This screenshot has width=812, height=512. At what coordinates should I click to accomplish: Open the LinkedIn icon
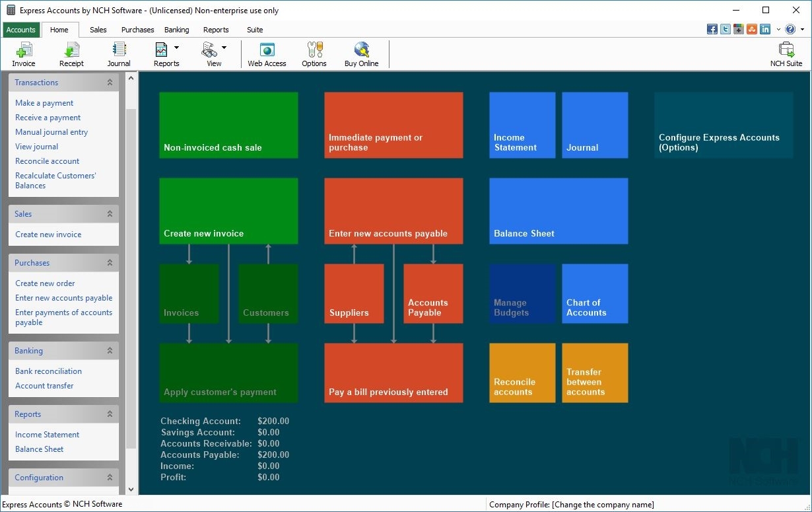coord(766,29)
